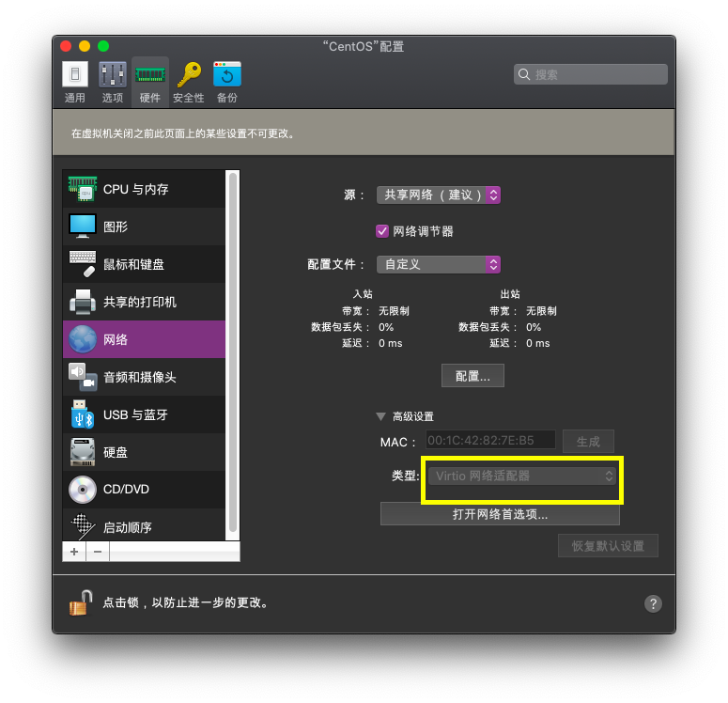Image resolution: width=728 pixels, height=703 pixels.
Task: Open the 备份 (Backup) icon
Action: coord(227,74)
